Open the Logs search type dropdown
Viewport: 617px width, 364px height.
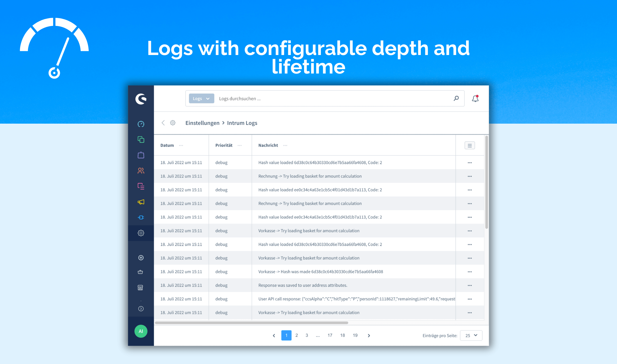201,98
